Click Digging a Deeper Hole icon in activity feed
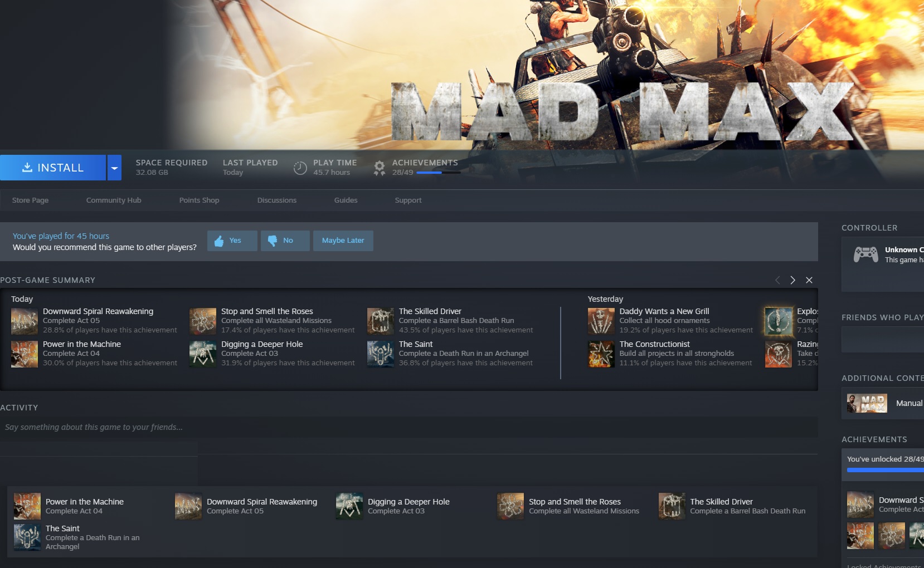The image size is (924, 568). pyautogui.click(x=349, y=506)
